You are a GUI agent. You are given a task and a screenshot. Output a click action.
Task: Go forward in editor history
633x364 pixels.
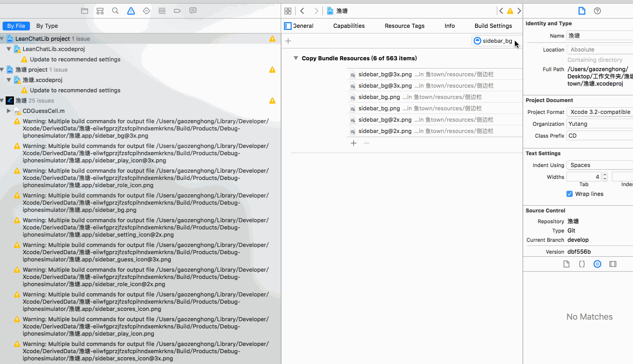tap(316, 11)
